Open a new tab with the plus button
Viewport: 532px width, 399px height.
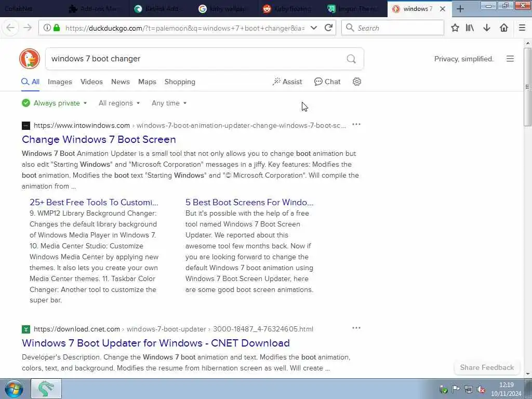tap(460, 9)
